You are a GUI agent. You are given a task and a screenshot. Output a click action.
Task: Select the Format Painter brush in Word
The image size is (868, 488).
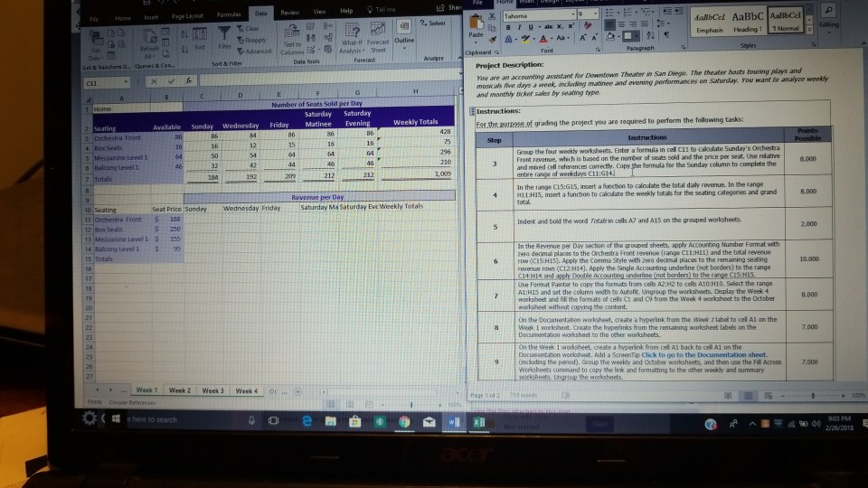(x=492, y=39)
